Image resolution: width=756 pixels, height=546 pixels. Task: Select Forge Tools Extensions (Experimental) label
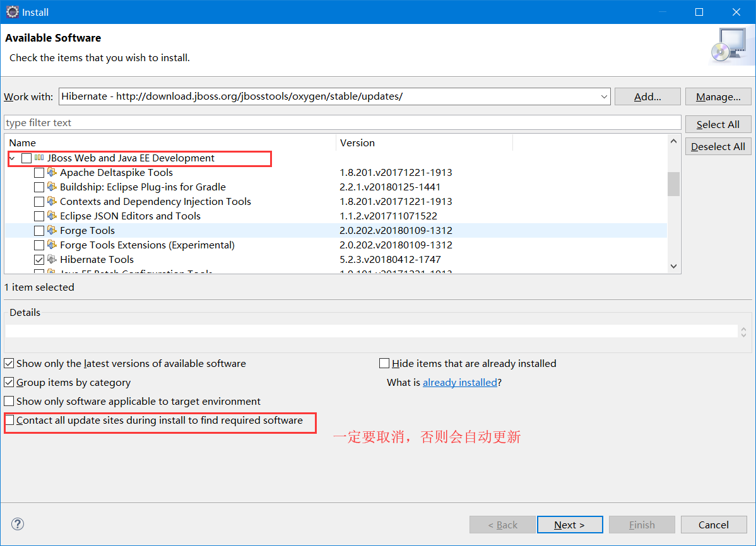147,245
